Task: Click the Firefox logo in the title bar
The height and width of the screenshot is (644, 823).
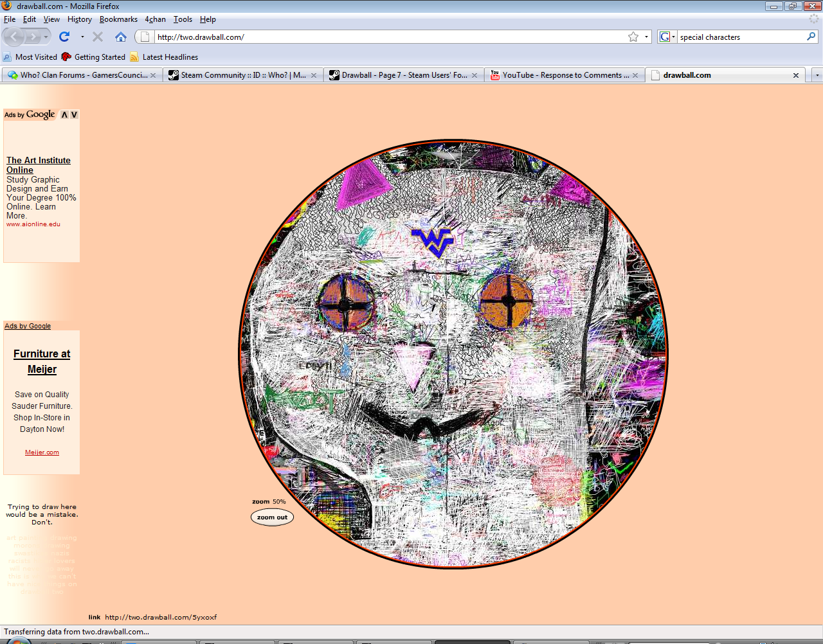Action: pyautogui.click(x=7, y=6)
